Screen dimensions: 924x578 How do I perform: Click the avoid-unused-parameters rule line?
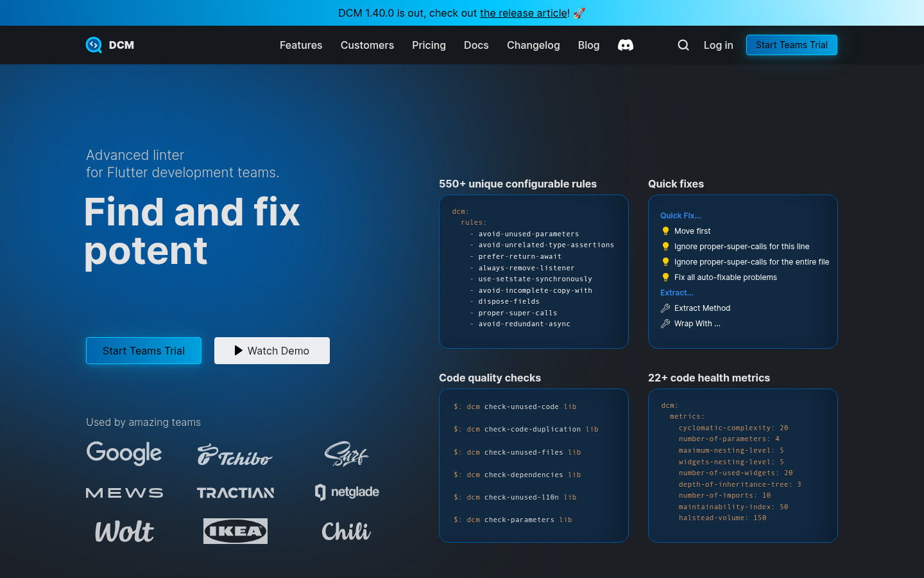[x=524, y=234]
